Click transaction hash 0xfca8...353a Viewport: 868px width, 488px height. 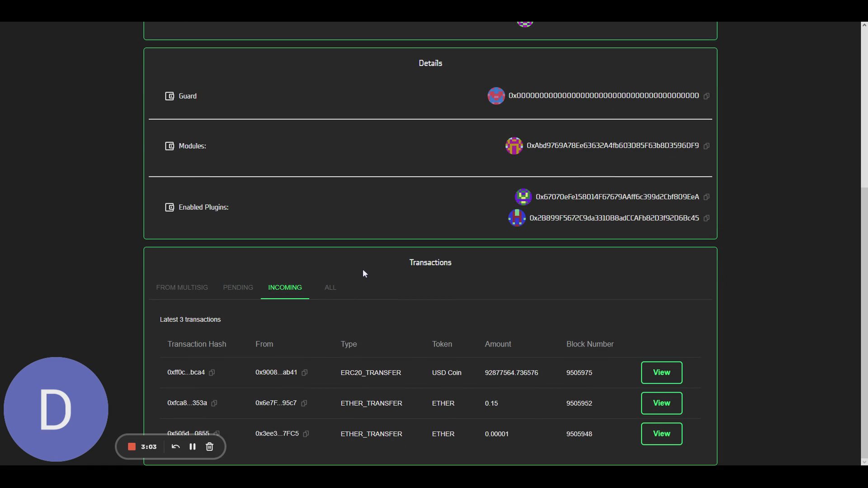pyautogui.click(x=187, y=403)
